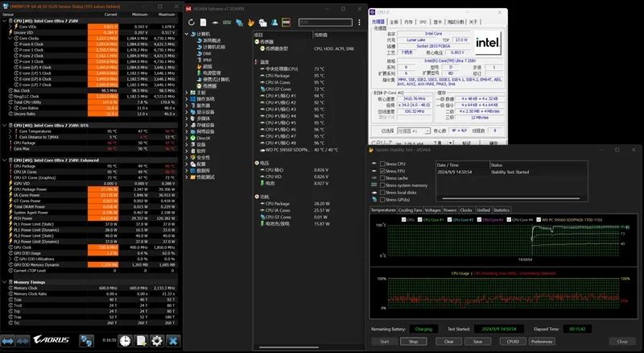Click HWiNFO second double-arrow collapse icon
This screenshot has height=353, width=644.
pos(23,341)
